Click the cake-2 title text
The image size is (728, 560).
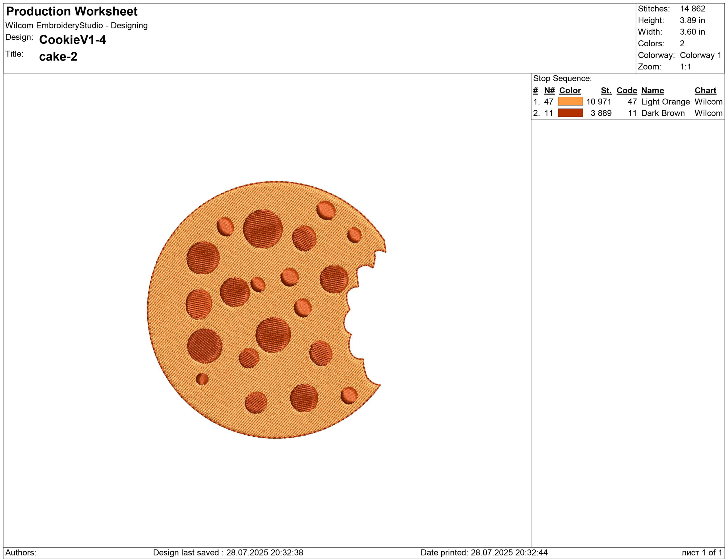58,56
